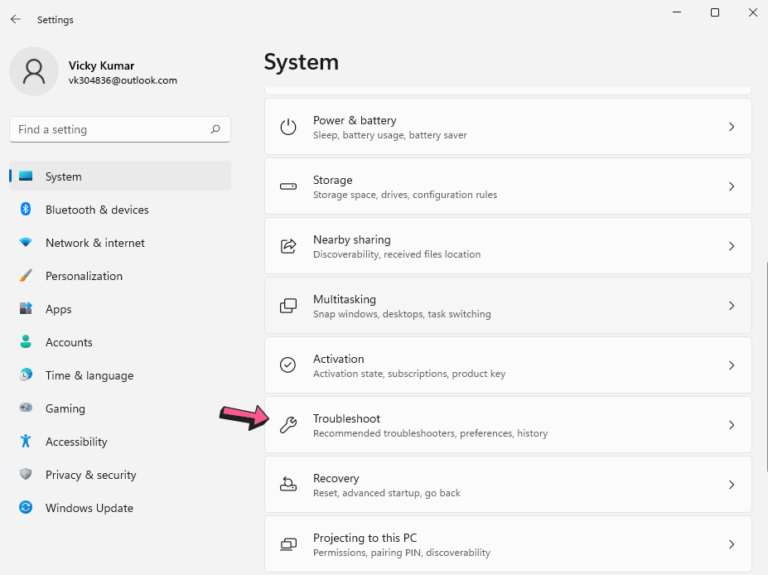
Task: Click the Power & battery icon
Action: pos(288,127)
